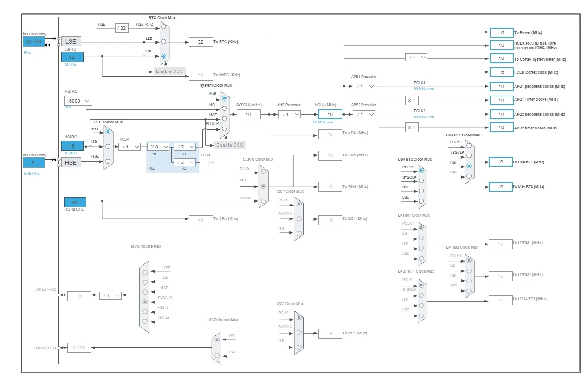This screenshot has width=588, height=379.
Task: Select MSI in the PLL Source Mux
Action: click(108, 132)
